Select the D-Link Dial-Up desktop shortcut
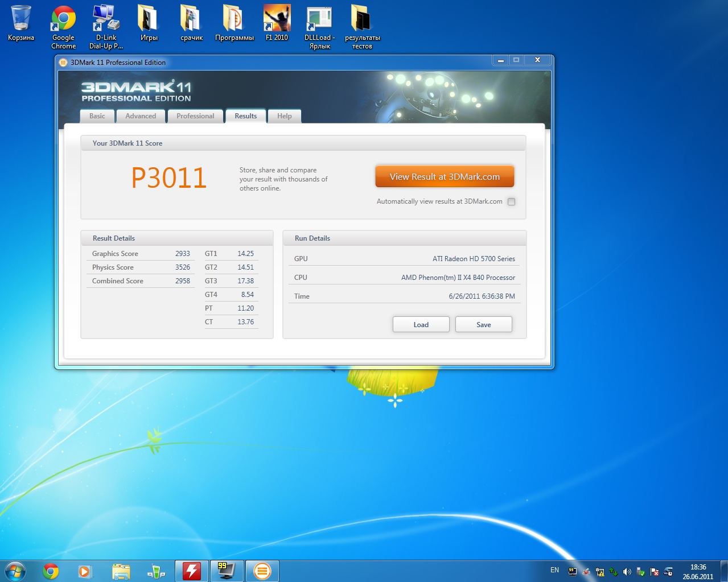 106,27
